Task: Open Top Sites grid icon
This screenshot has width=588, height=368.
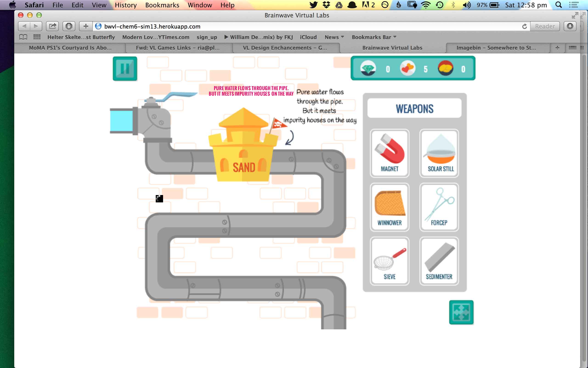Action: [x=37, y=37]
